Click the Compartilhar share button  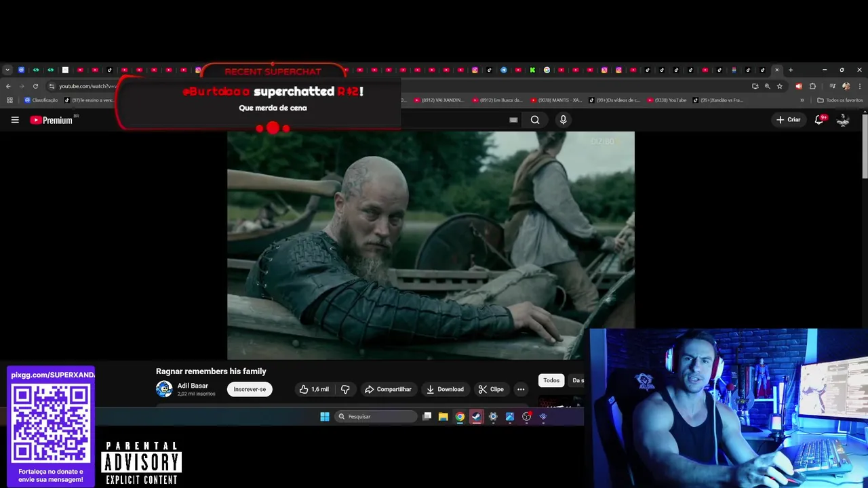[x=388, y=389]
